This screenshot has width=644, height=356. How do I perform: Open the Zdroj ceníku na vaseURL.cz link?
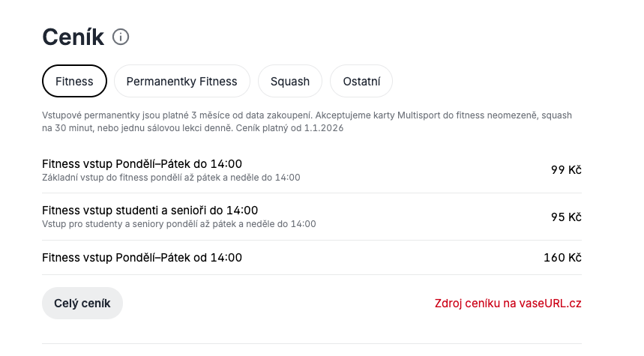point(508,304)
